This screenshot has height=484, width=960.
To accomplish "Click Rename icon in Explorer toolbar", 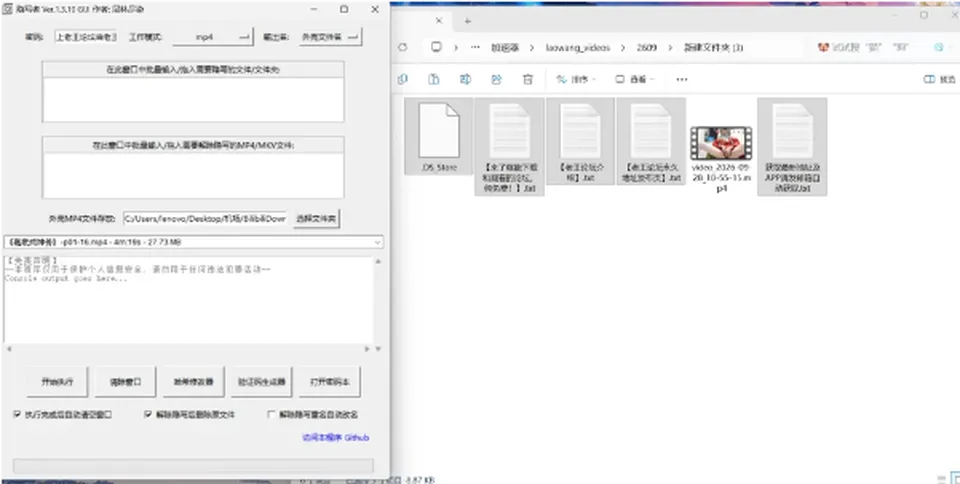I will [465, 79].
